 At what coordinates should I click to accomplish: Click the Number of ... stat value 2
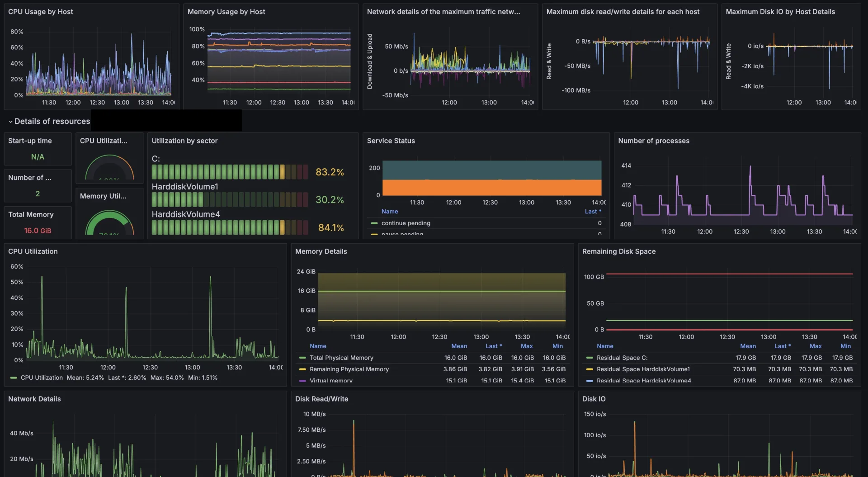click(x=38, y=194)
